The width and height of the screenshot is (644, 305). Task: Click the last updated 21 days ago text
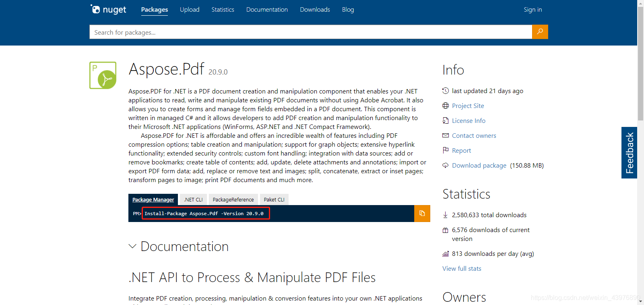pos(487,91)
